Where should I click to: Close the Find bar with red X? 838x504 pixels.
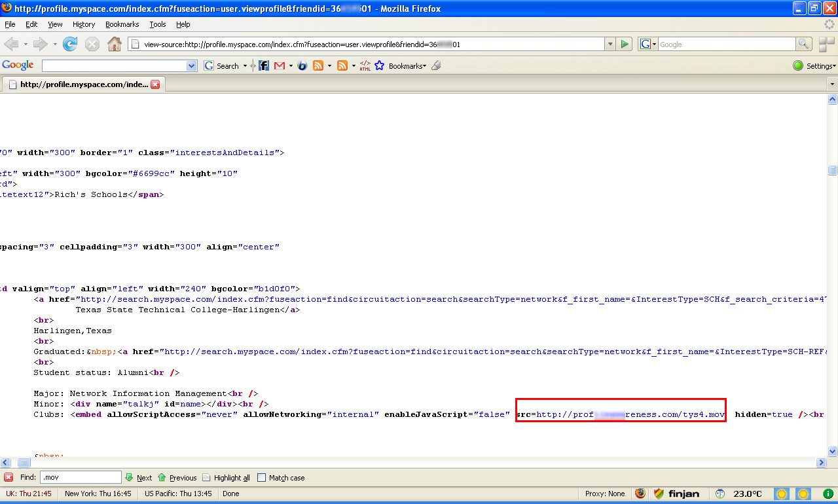(9, 477)
